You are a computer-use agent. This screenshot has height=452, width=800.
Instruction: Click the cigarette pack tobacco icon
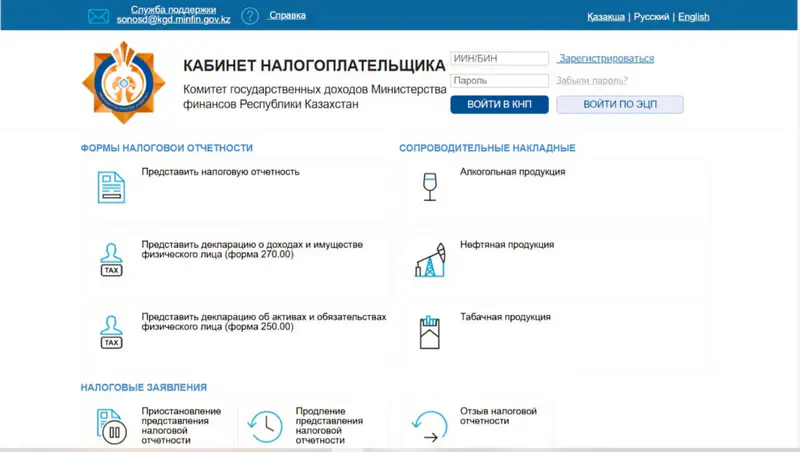pyautogui.click(x=429, y=332)
